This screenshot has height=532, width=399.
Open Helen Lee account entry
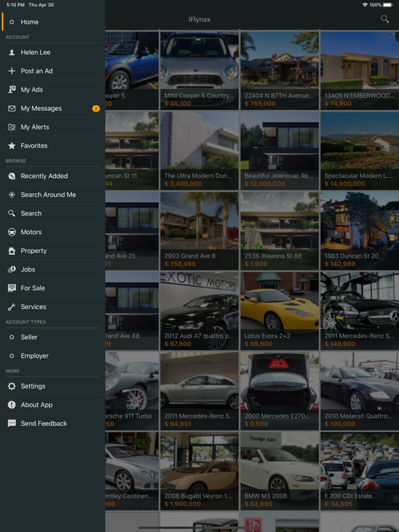tap(53, 53)
